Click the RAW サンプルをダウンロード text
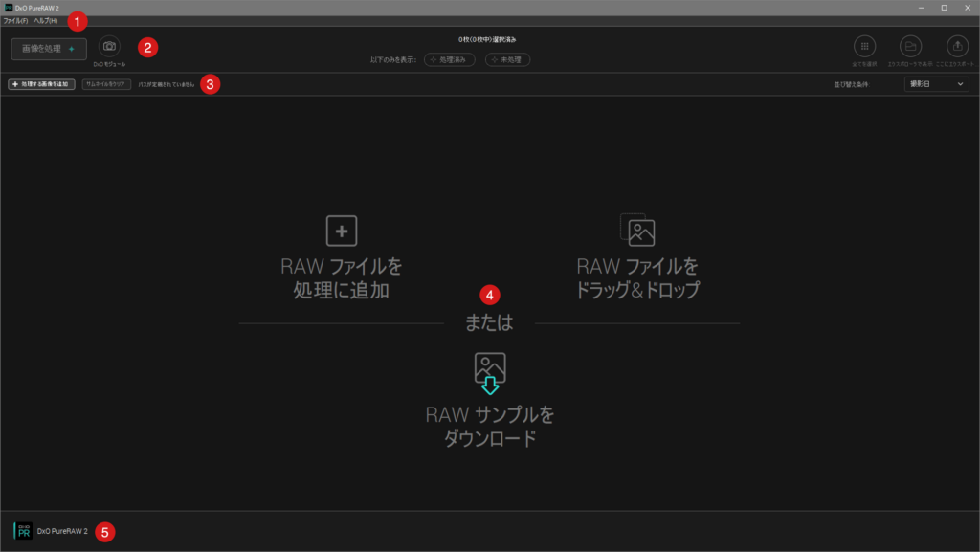The height and width of the screenshot is (552, 980). point(490,426)
